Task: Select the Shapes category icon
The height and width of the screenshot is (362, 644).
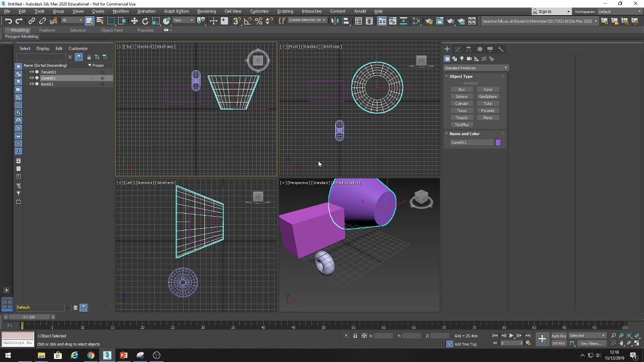Action: pos(454,58)
